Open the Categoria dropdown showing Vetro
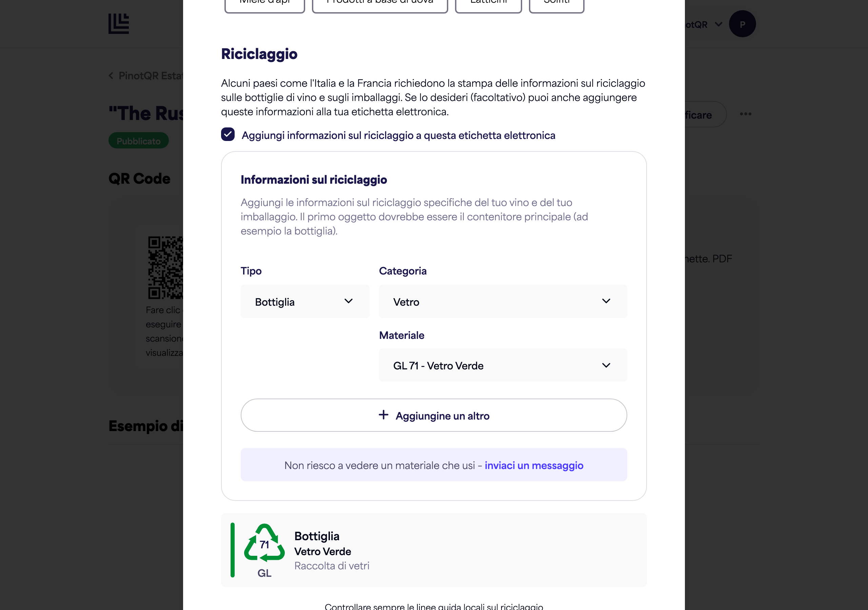Image resolution: width=868 pixels, height=610 pixels. coord(503,302)
